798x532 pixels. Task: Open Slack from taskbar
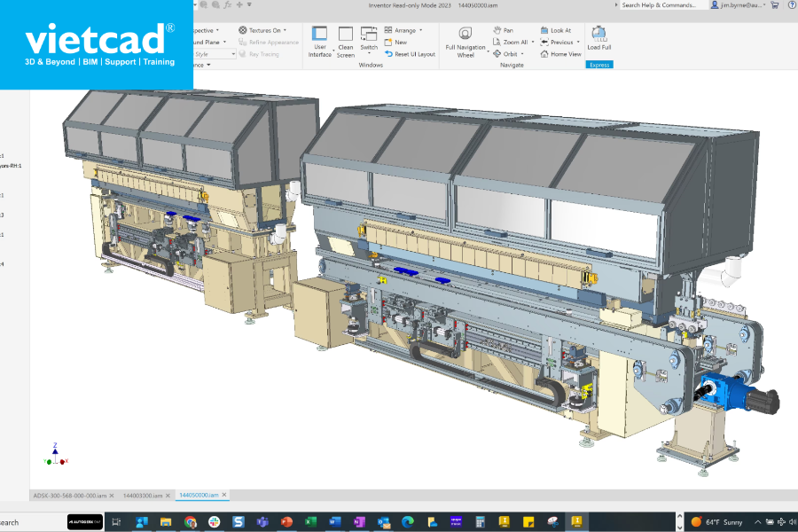(x=215, y=522)
